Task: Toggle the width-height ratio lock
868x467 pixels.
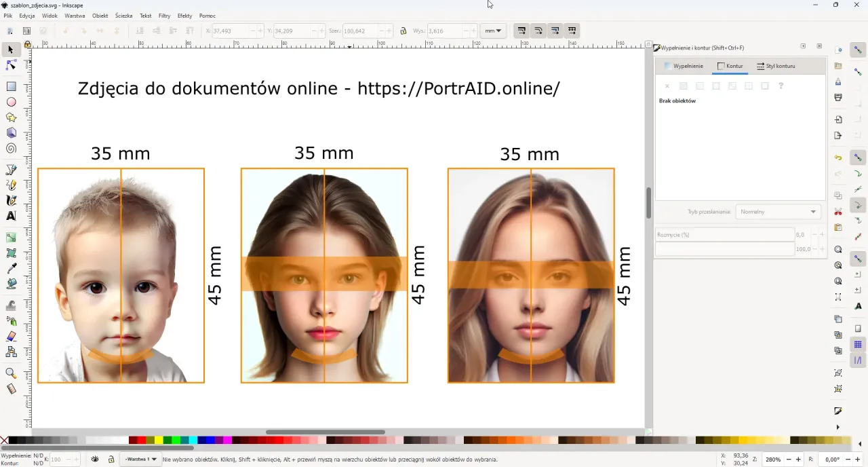Action: pos(403,31)
